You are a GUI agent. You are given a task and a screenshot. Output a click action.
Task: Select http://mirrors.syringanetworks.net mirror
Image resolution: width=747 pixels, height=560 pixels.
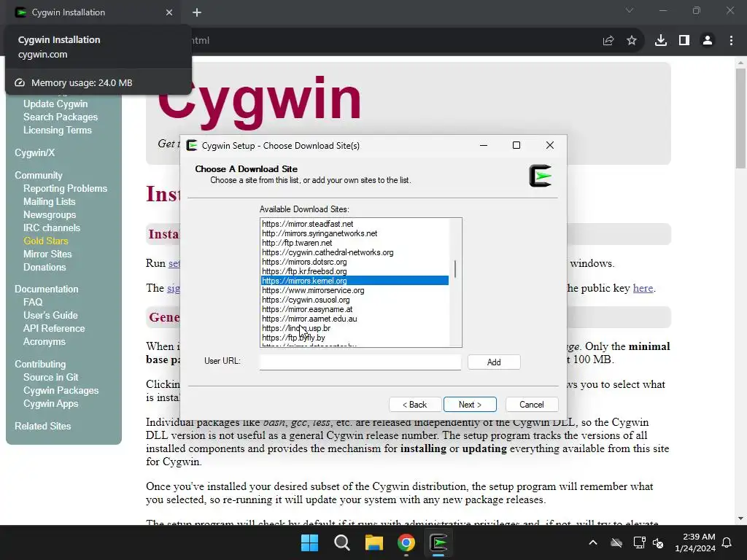point(355,233)
